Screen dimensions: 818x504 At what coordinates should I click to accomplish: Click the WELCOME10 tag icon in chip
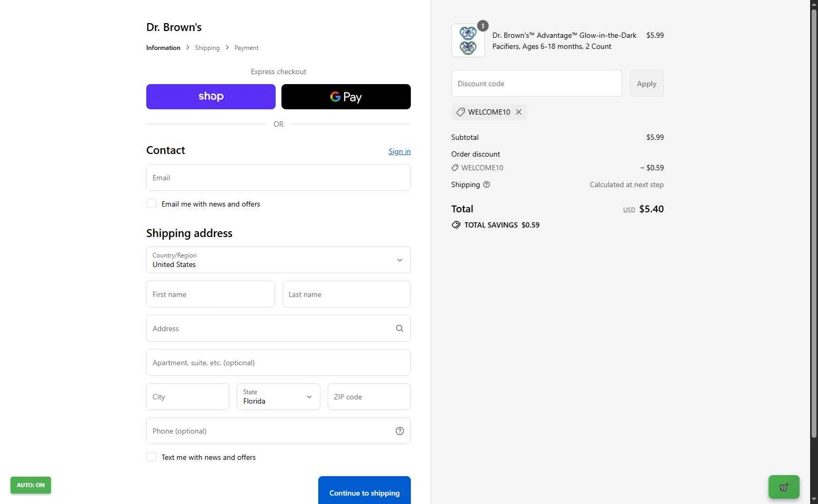click(x=460, y=112)
